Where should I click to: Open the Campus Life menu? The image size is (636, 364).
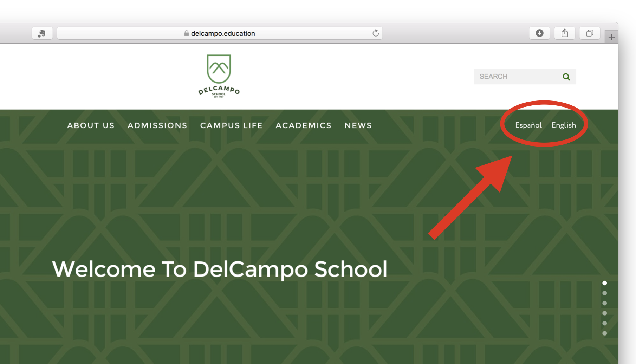(231, 125)
